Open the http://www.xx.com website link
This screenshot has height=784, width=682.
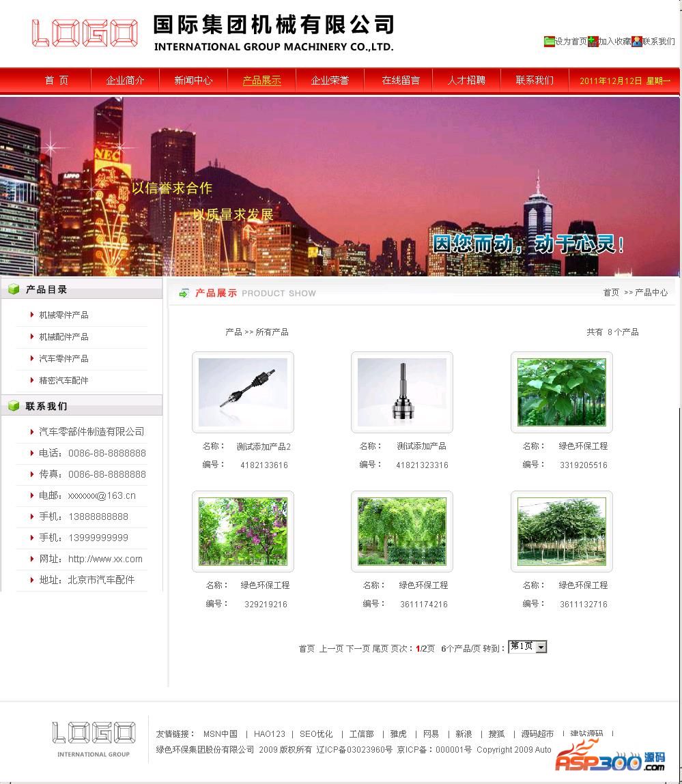(x=105, y=559)
